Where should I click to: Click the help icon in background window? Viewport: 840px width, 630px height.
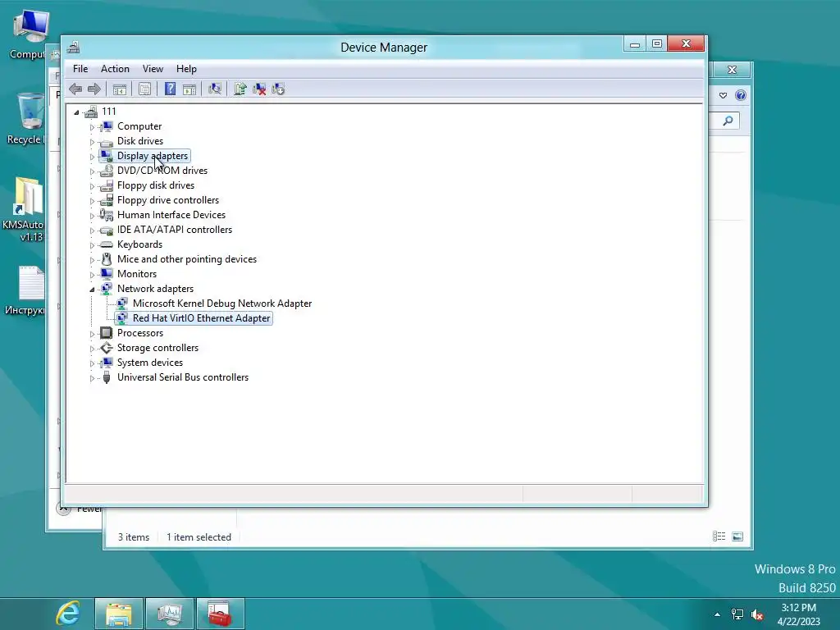point(741,95)
